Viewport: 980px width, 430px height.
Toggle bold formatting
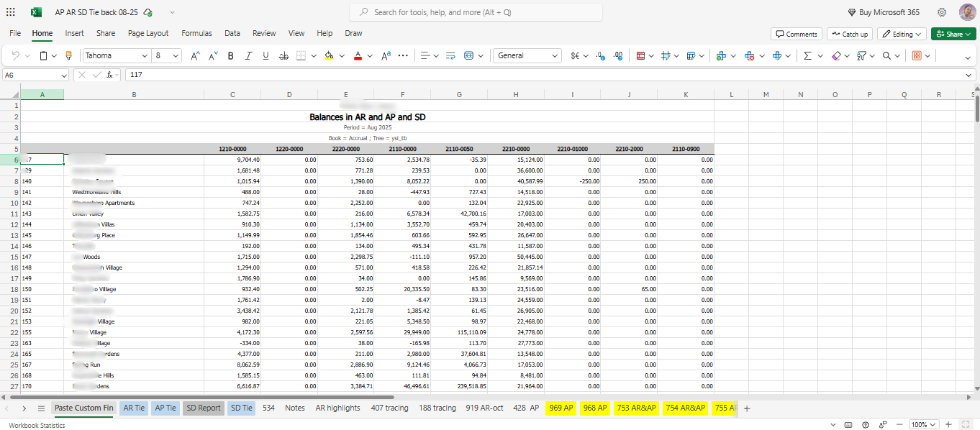(231, 55)
